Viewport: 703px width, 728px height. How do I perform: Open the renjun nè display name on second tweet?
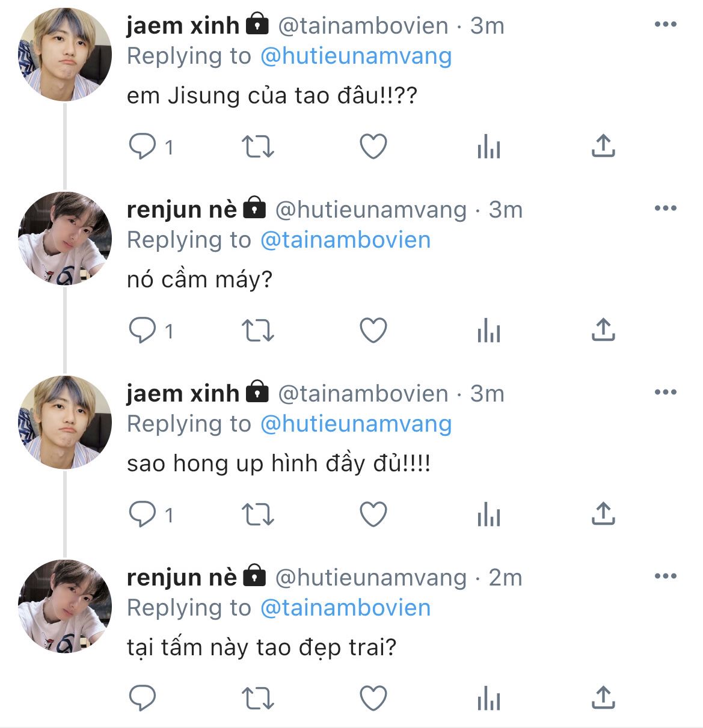182,209
